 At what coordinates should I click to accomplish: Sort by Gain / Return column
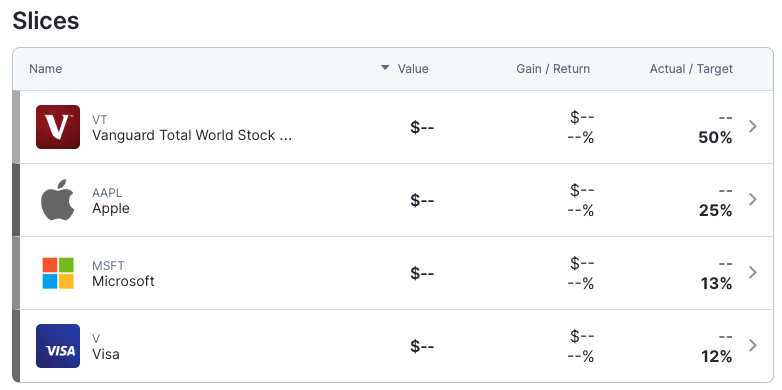tap(553, 69)
